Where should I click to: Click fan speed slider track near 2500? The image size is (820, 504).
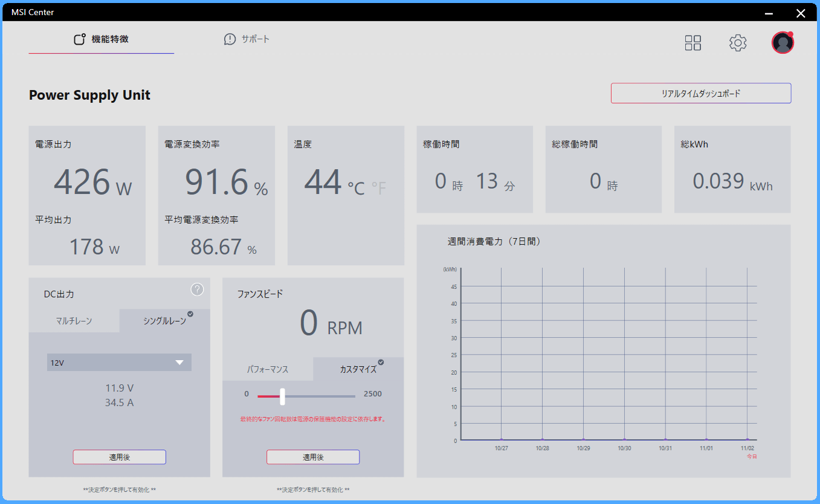(x=352, y=396)
